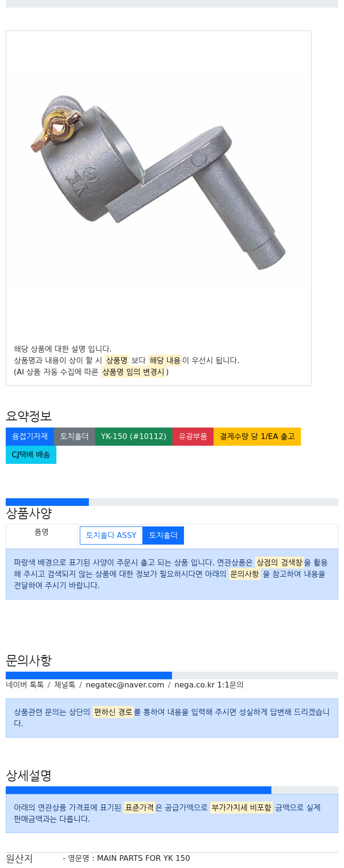Click the highlighted 편하신 경로 text
The width and height of the screenshot is (344, 868).
tap(113, 712)
